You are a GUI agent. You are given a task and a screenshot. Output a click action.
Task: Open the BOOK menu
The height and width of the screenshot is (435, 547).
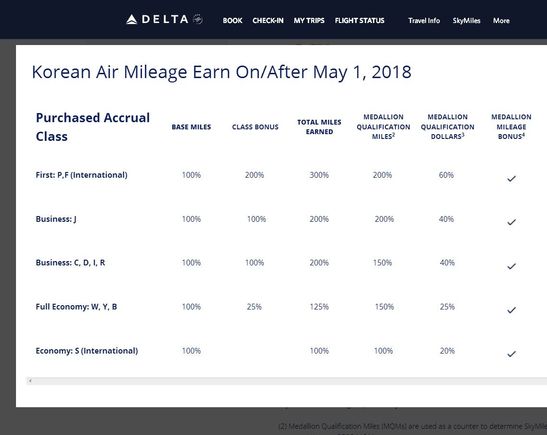(232, 21)
